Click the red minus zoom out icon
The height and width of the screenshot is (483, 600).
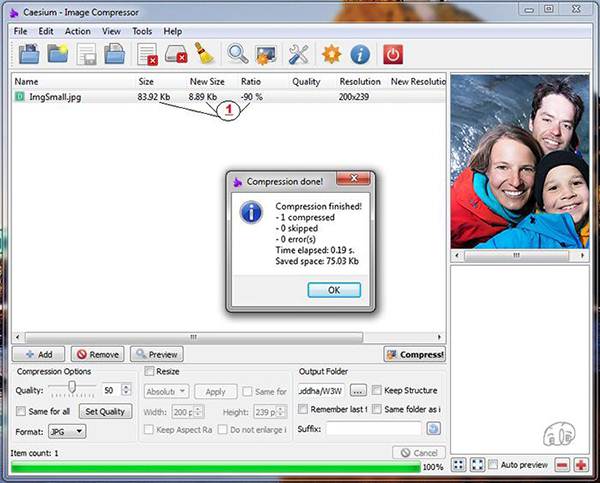(x=562, y=465)
